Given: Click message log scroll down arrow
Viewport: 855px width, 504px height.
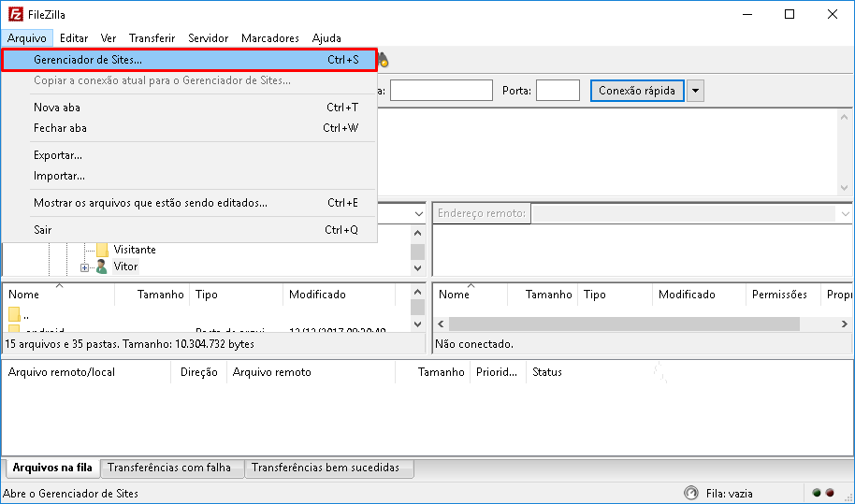Looking at the screenshot, I should tap(844, 187).
